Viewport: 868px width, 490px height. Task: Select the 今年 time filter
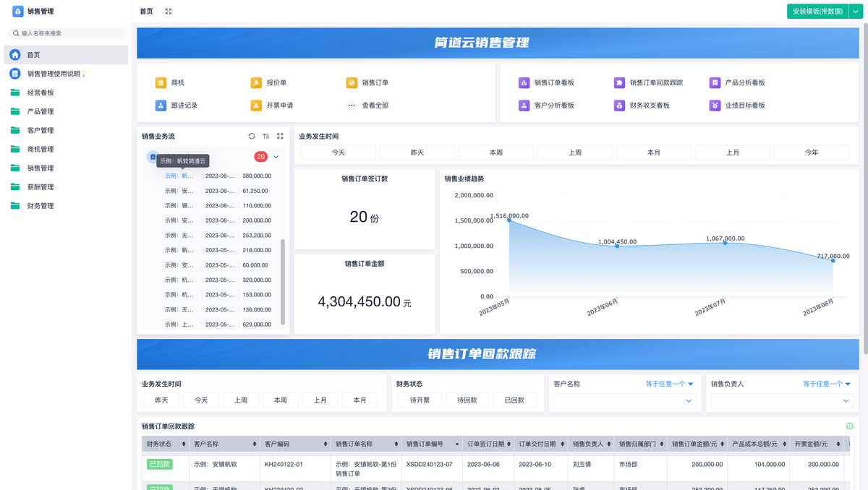click(812, 152)
